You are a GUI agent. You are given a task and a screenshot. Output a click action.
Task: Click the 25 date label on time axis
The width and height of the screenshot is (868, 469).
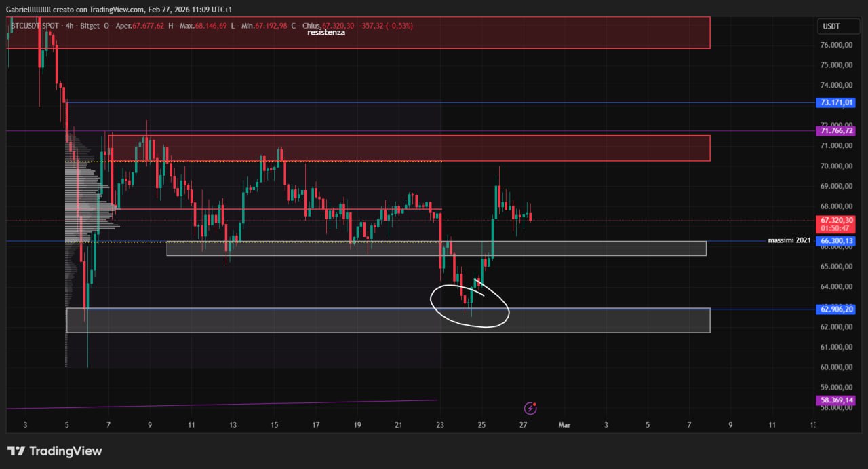pos(481,425)
